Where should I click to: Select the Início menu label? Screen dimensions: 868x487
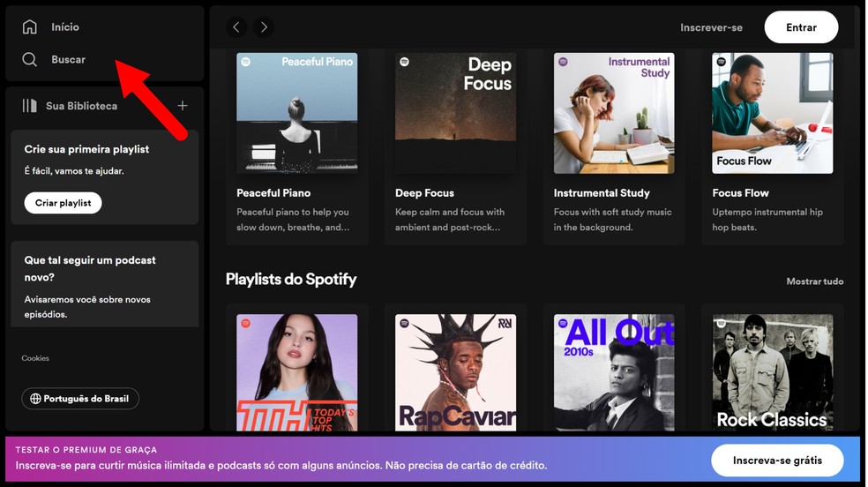(x=65, y=26)
